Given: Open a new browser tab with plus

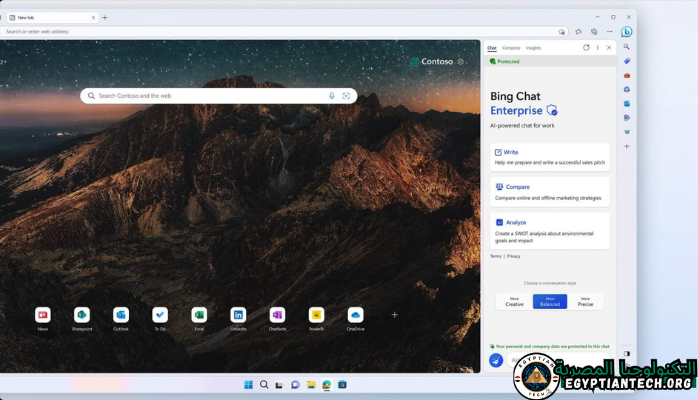Looking at the screenshot, I should [105, 17].
